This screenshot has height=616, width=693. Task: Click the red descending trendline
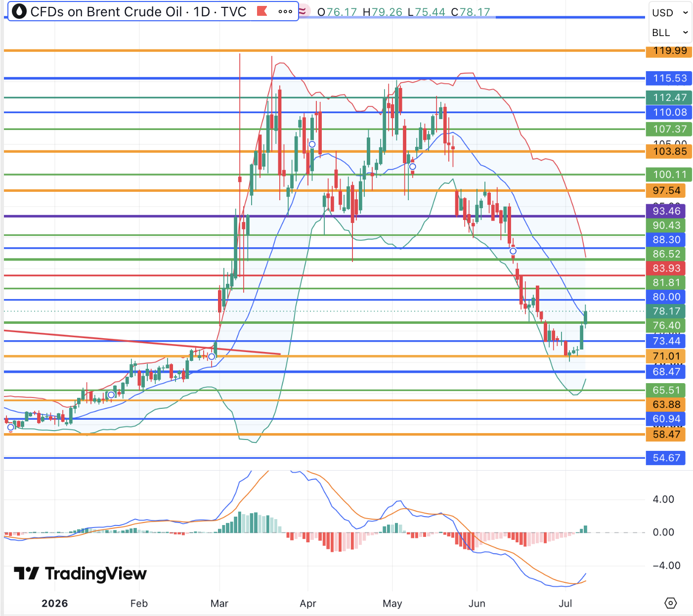(142, 342)
